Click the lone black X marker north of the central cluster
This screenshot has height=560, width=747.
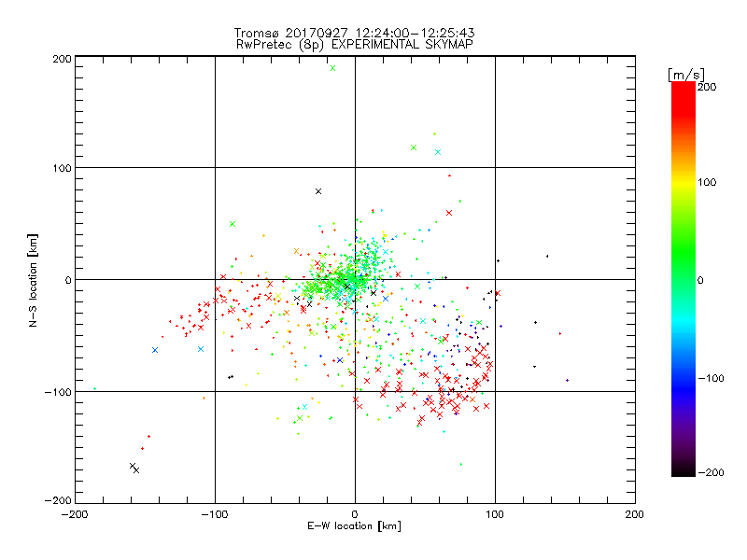(x=318, y=191)
